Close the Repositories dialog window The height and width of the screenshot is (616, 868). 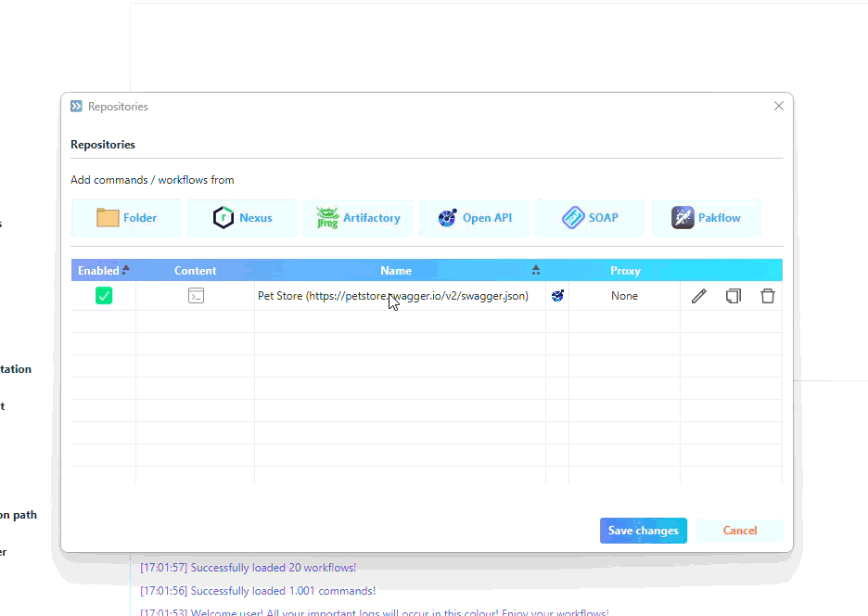(779, 107)
